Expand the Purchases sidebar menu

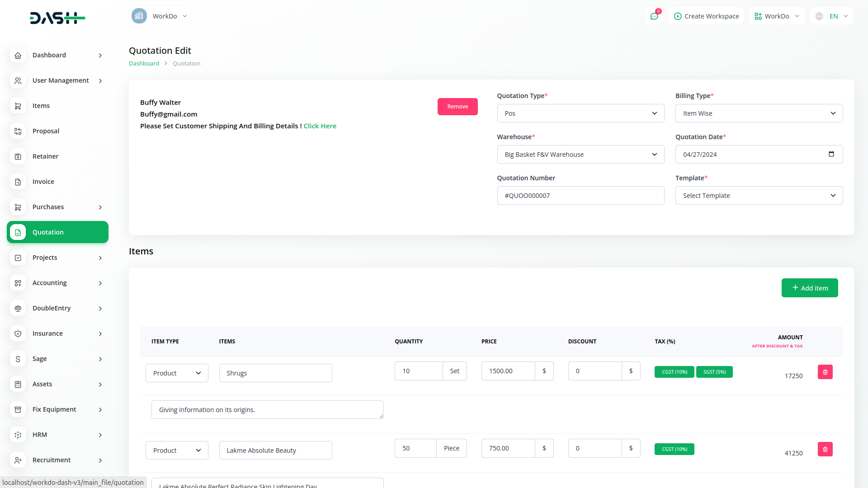click(x=57, y=207)
